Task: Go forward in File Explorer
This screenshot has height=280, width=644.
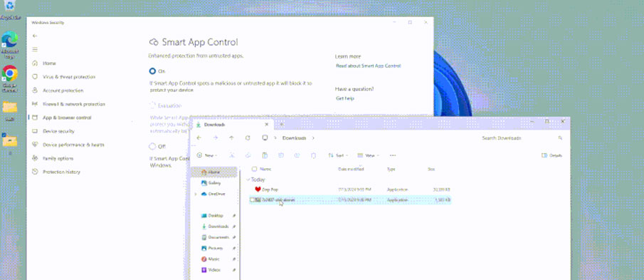Action: (x=216, y=138)
